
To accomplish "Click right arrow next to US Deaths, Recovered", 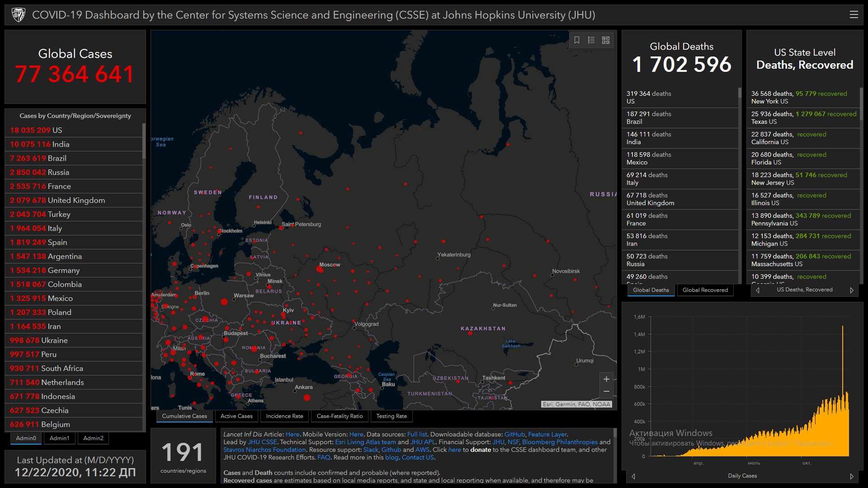I will pos(852,290).
